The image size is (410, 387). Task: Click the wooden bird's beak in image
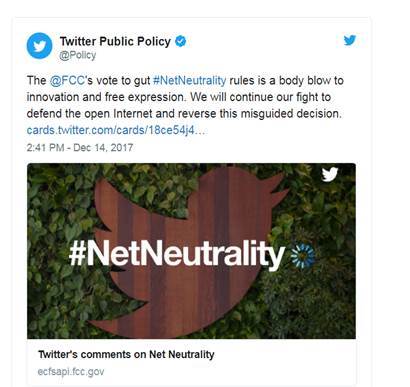(278, 192)
